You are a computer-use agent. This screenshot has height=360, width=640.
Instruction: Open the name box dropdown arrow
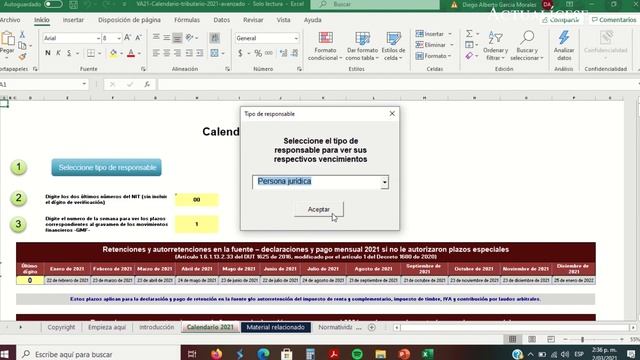pyautogui.click(x=84, y=84)
